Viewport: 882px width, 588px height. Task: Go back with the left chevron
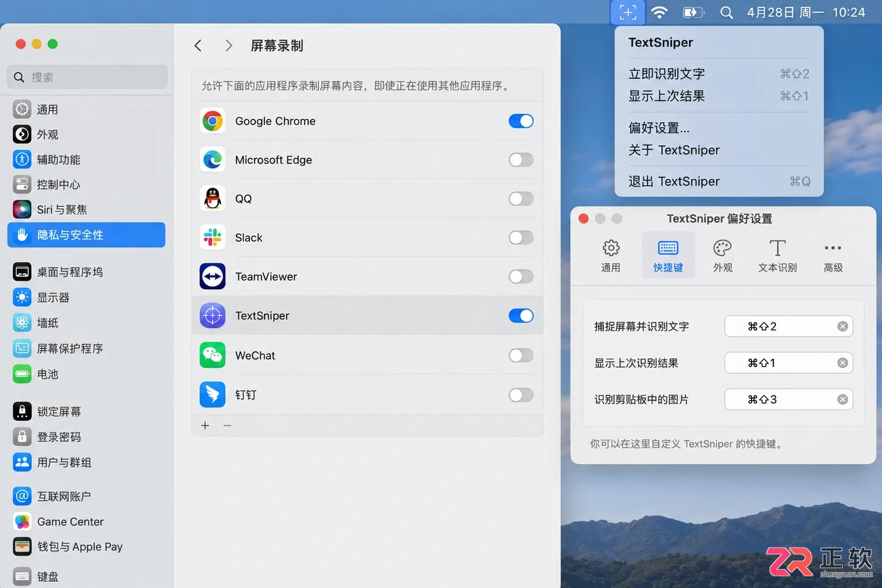pyautogui.click(x=198, y=46)
